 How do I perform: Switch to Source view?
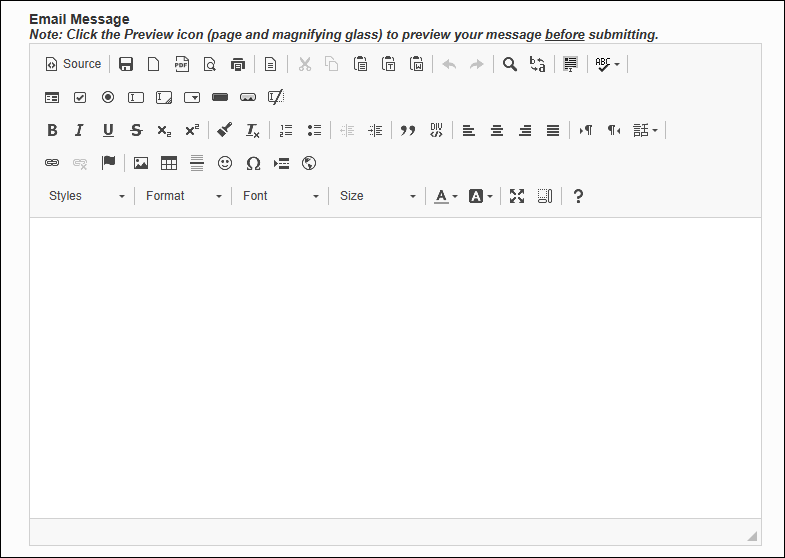click(x=74, y=64)
